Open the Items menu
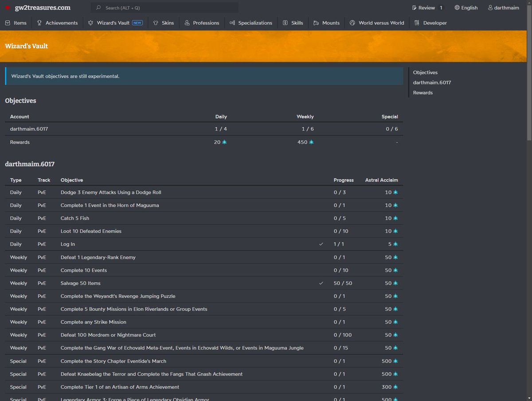The image size is (532, 401). pos(16,23)
